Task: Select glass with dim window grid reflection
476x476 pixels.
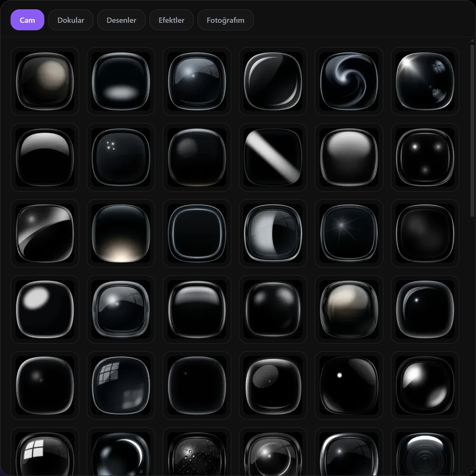Action: tap(121, 385)
